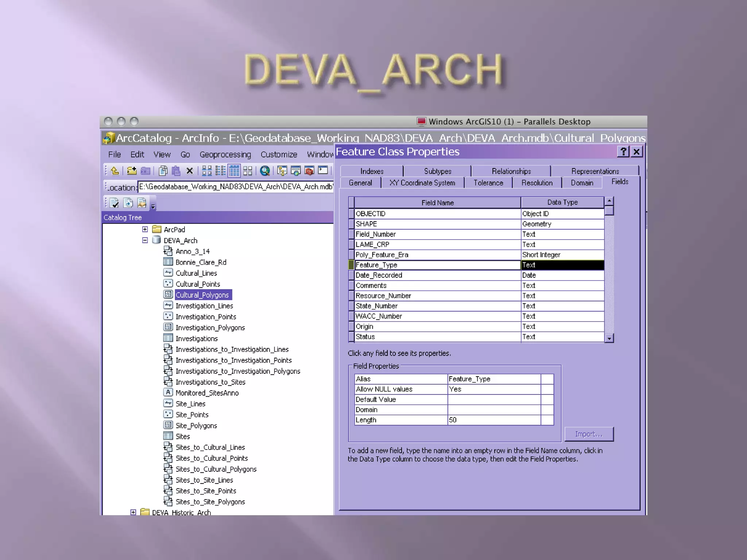
Task: Click the Up One Level toolbar icon
Action: (x=115, y=171)
